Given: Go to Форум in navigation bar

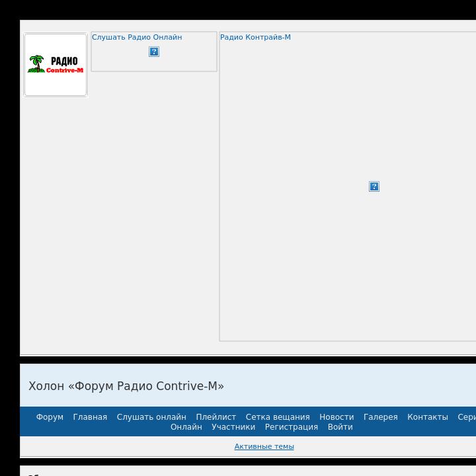Looking at the screenshot, I should pos(50,416).
